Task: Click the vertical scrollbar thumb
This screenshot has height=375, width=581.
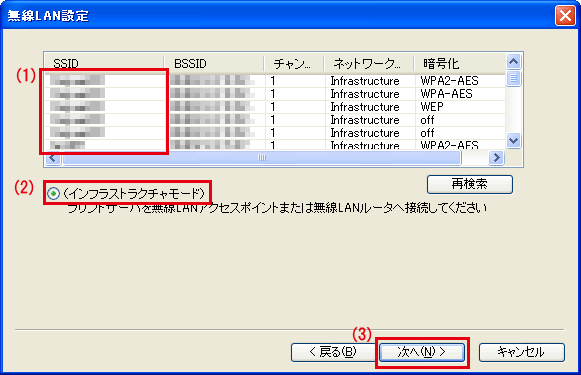Action: point(514,79)
